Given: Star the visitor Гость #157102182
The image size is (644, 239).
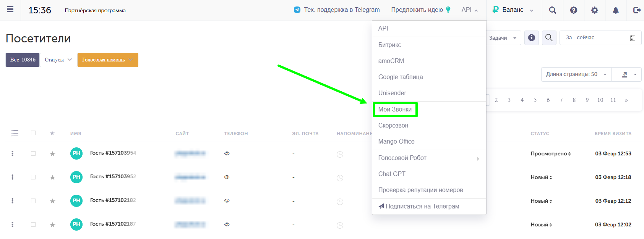Looking at the screenshot, I should (x=52, y=201).
